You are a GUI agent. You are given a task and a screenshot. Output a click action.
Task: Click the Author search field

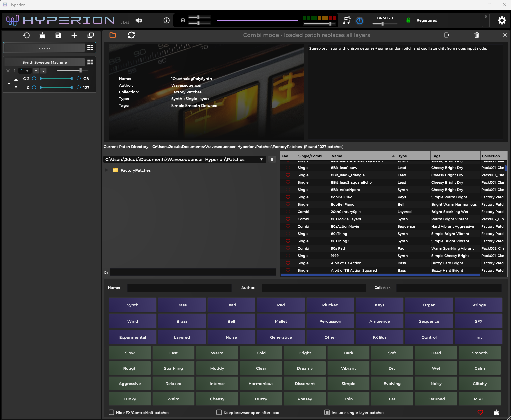tap(314, 288)
